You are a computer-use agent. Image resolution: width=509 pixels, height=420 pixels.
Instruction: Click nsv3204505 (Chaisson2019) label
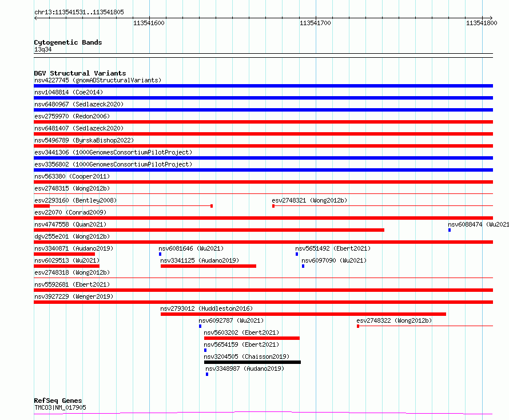[x=246, y=356]
